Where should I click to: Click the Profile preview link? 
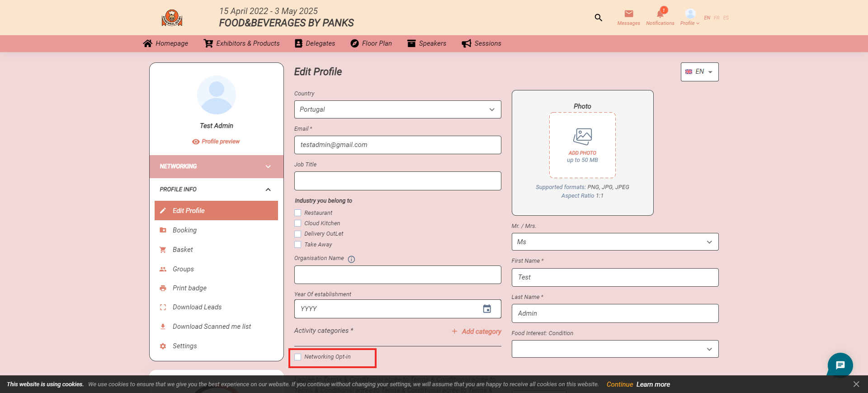[216, 142]
